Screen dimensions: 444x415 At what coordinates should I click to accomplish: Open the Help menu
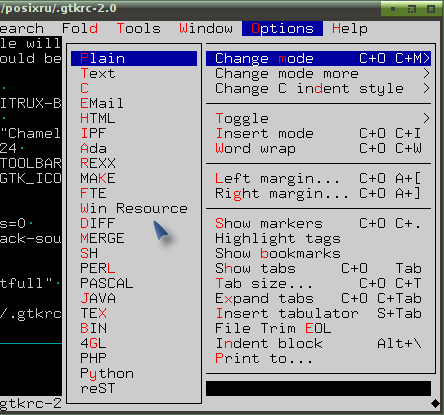tap(350, 28)
